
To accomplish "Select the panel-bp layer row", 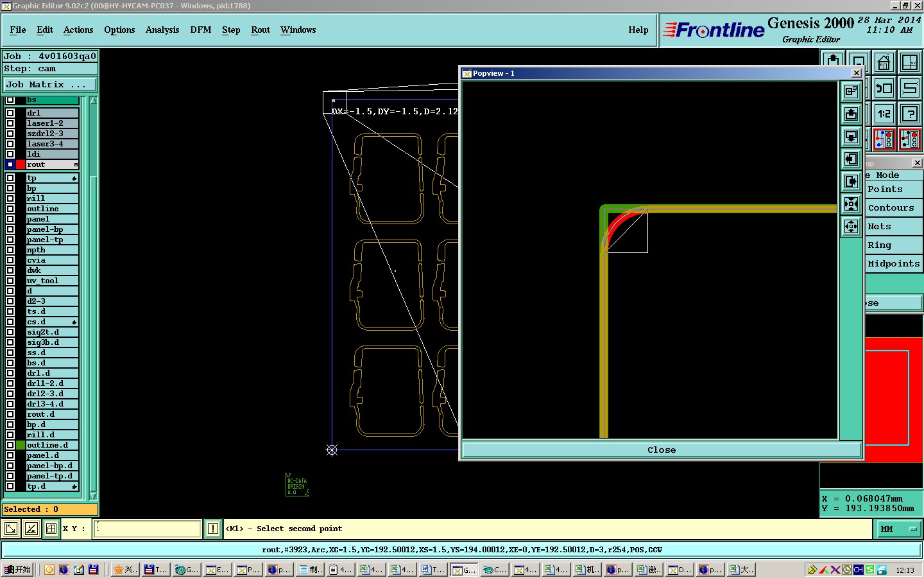I will (x=52, y=229).
